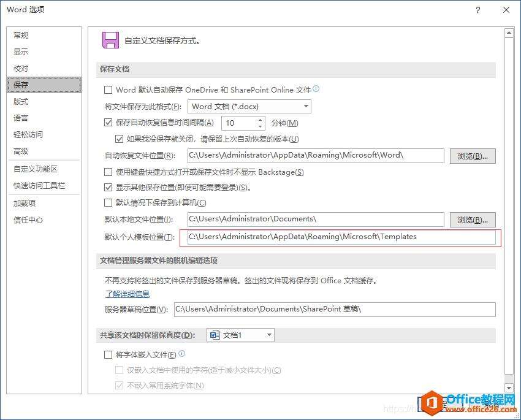Viewport: 521px width, 420px height.
Task: Enable auto-save for OneDrive and SharePoint files
Action: [x=108, y=90]
